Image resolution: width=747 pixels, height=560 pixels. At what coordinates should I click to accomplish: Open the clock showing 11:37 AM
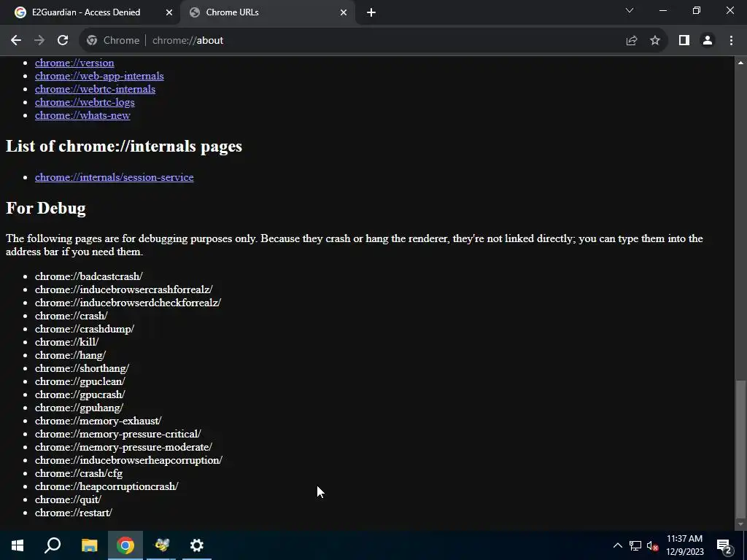[x=684, y=545]
